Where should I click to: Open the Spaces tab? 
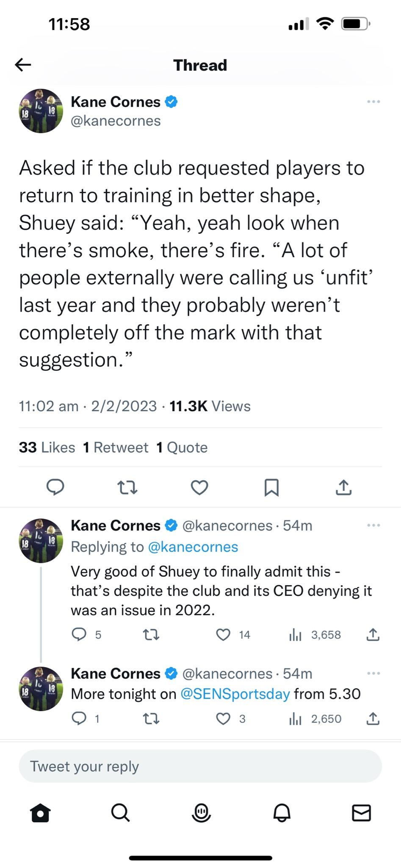(x=201, y=813)
